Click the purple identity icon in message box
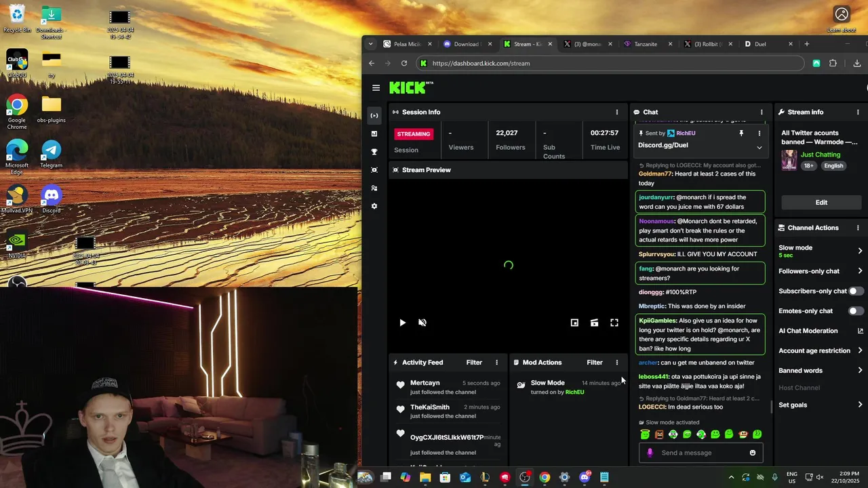This screenshot has width=868, height=488. coord(650,453)
